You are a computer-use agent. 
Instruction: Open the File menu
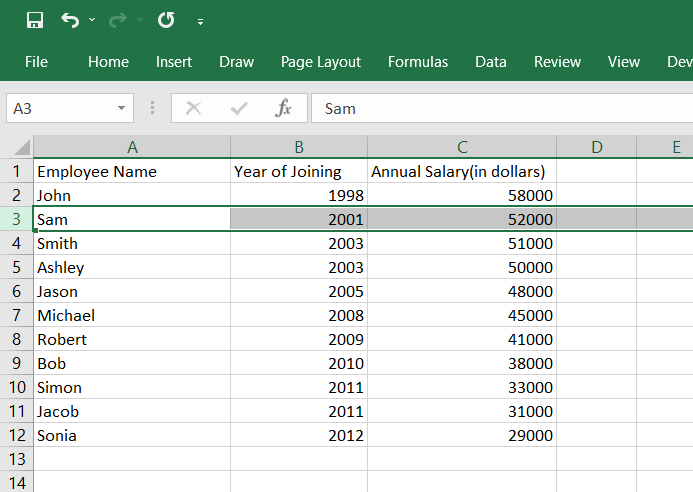pos(36,62)
